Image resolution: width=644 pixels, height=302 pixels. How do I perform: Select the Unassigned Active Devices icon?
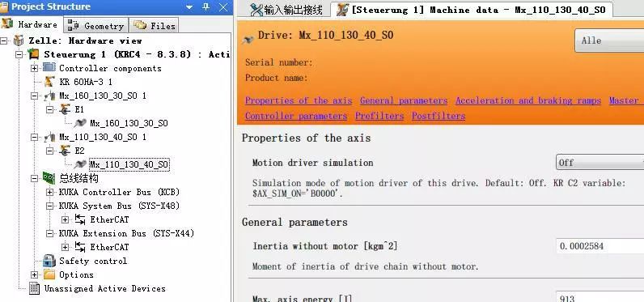35,288
